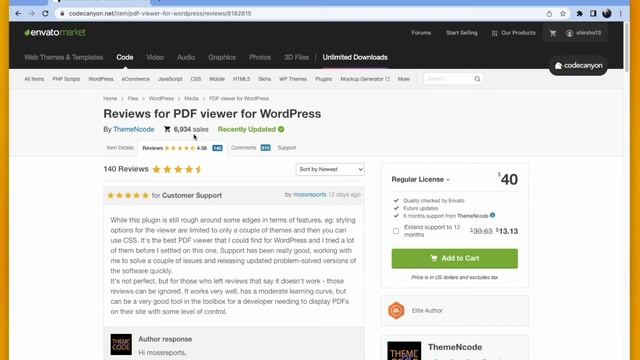Click the Search input field
The height and width of the screenshot is (360, 640).
449,79
